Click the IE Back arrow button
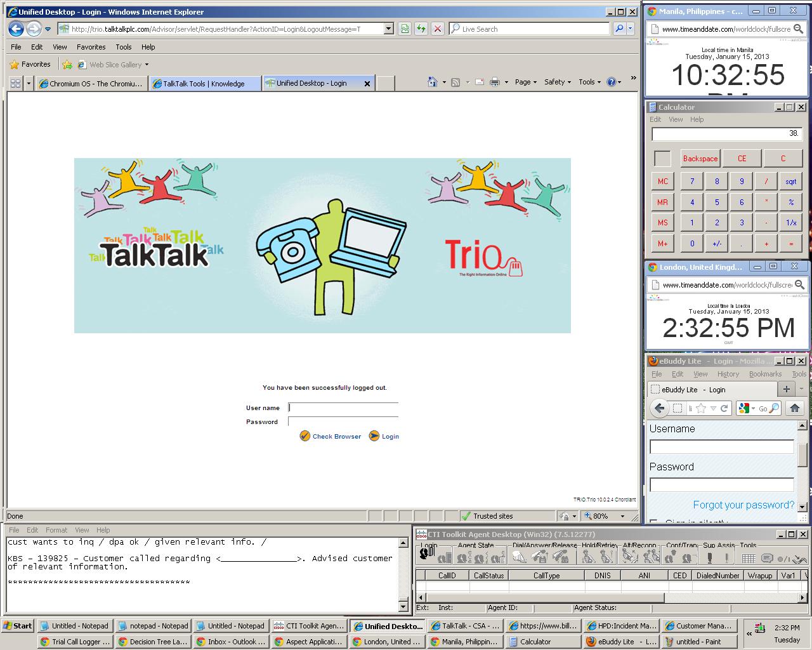The width and height of the screenshot is (812, 650). point(16,29)
